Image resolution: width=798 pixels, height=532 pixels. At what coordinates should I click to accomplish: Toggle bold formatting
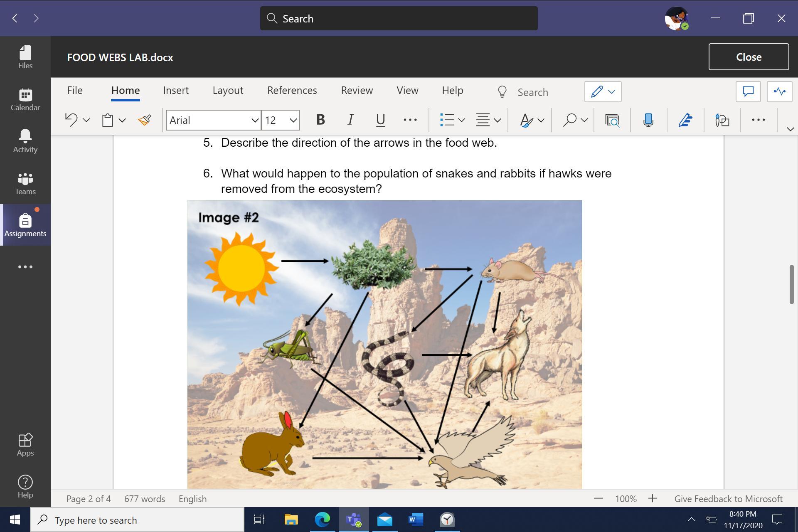tap(320, 120)
